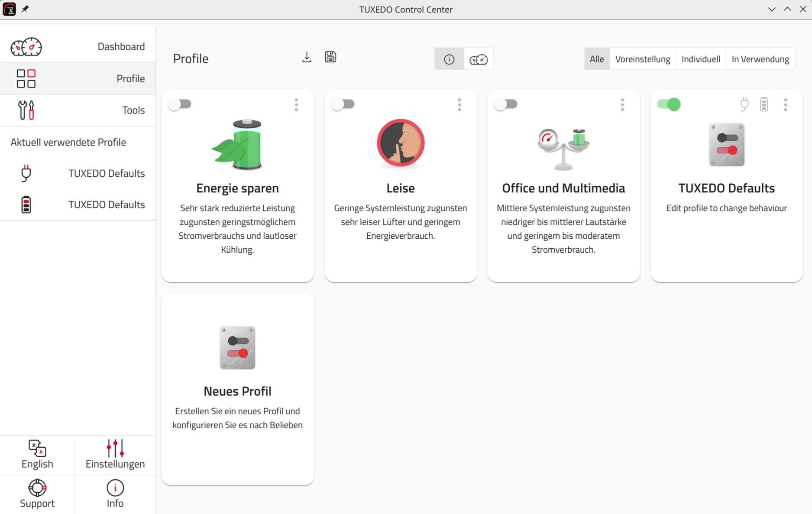Click the Neues Profil switch panel image
The width and height of the screenshot is (812, 514).
point(237,348)
